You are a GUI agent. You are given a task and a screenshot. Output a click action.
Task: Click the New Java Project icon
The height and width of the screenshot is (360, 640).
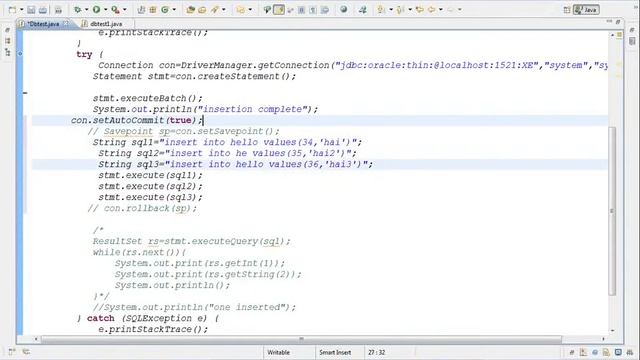[141, 9]
